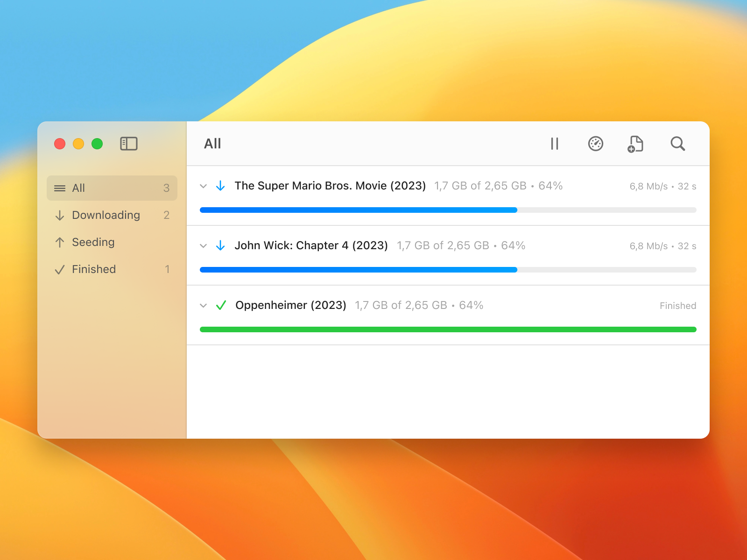
Task: Maximize the window with the green button
Action: 97,144
